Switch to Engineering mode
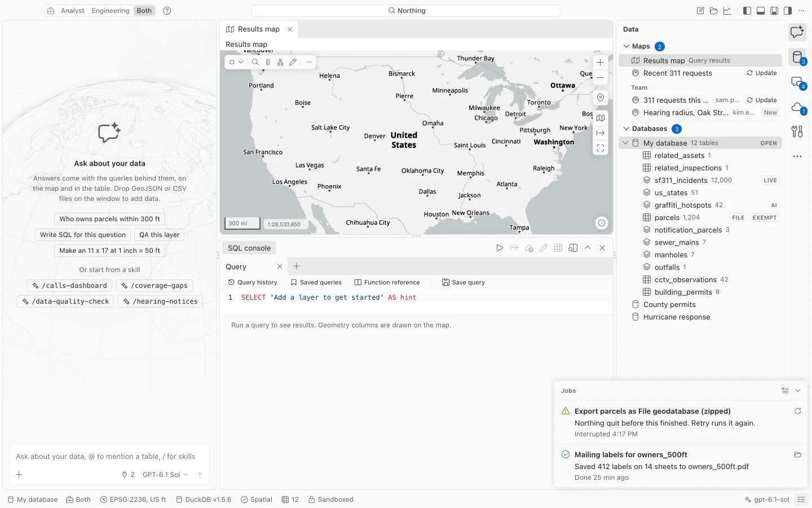The height and width of the screenshot is (508, 812). point(111,11)
